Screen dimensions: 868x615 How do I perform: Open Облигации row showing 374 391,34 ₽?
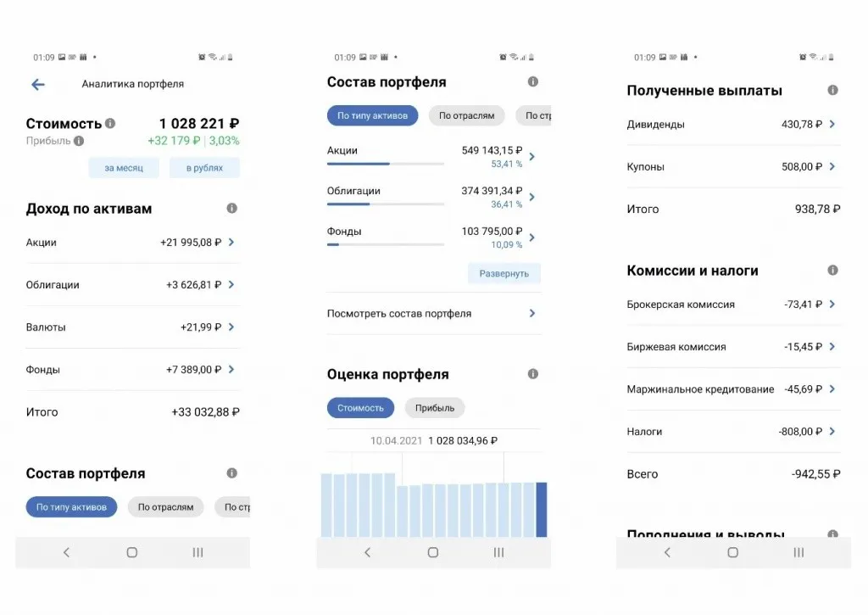(531, 197)
